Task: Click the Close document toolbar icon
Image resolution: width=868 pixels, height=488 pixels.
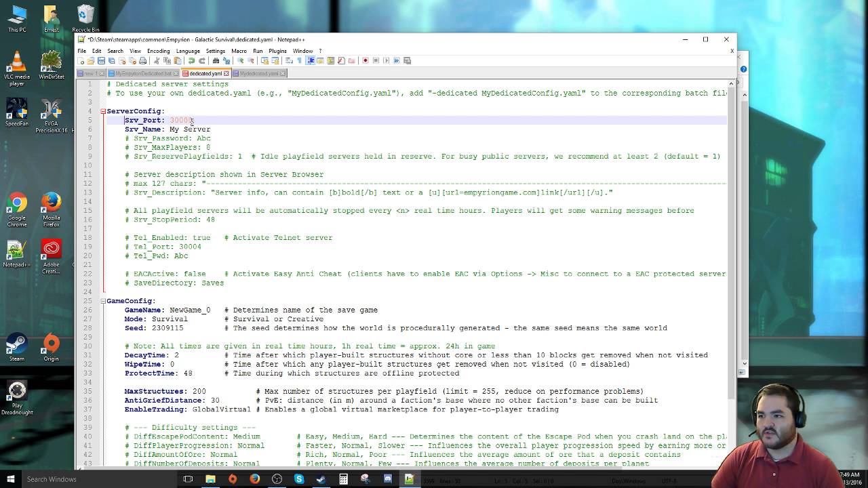Action: [122, 60]
